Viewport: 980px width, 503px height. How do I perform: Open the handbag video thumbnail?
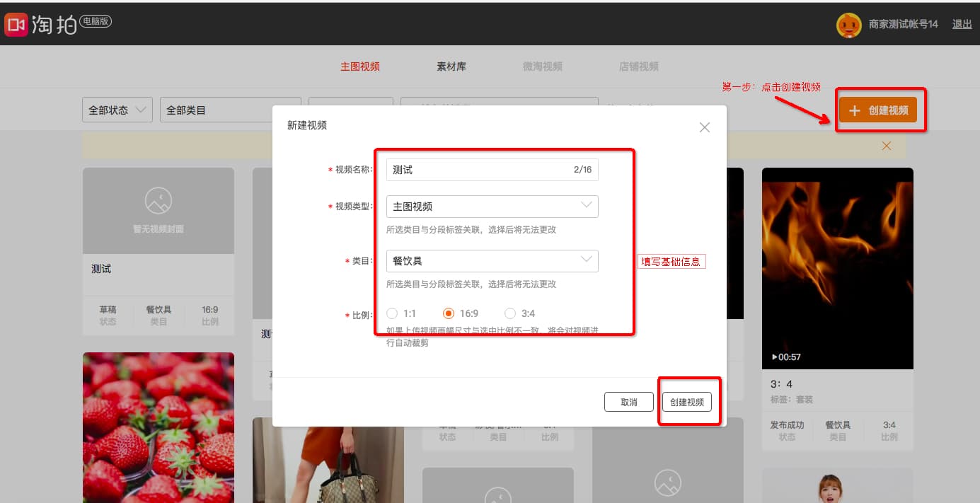point(328,460)
